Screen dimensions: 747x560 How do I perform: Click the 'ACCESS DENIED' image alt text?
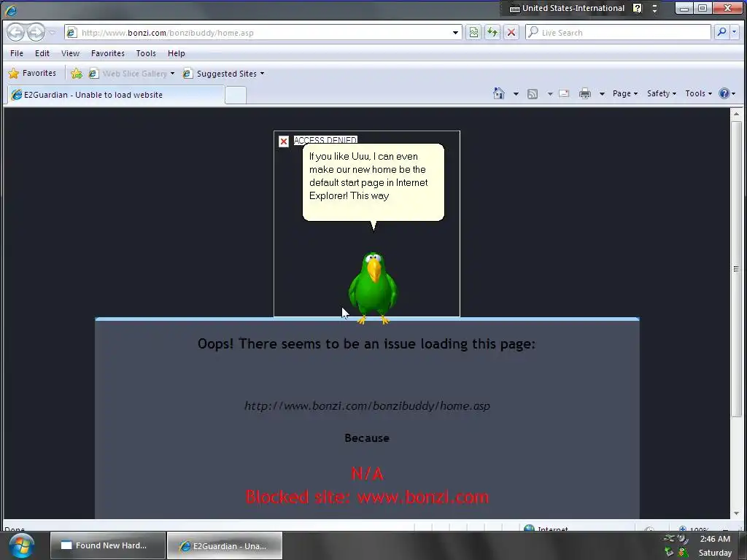point(325,140)
